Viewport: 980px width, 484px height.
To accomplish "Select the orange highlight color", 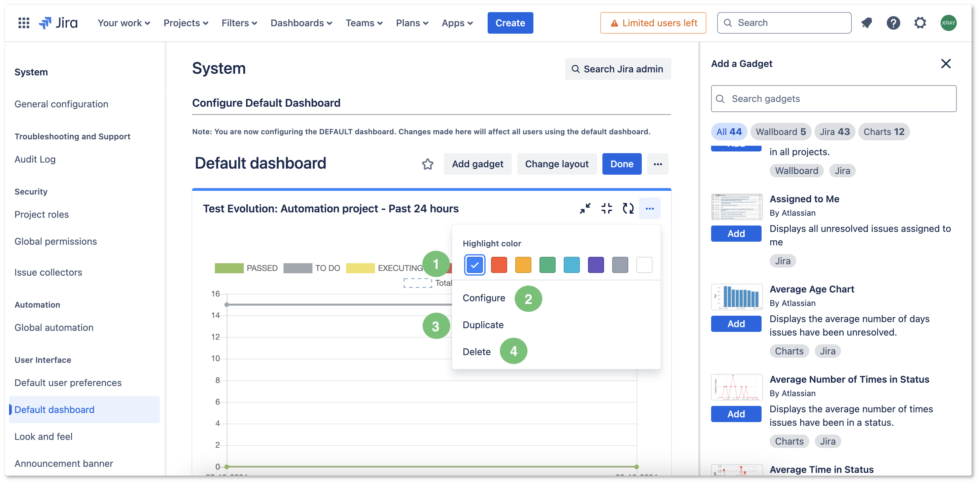I will tap(523, 265).
